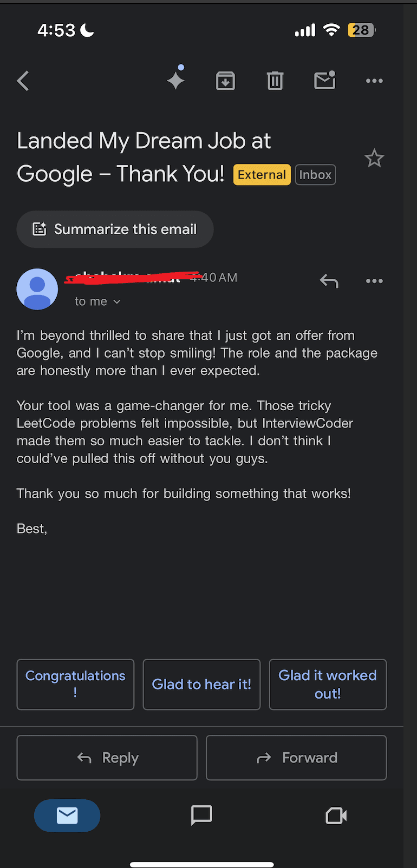Open the sender's profile avatar
The height and width of the screenshot is (868, 417).
click(x=37, y=289)
